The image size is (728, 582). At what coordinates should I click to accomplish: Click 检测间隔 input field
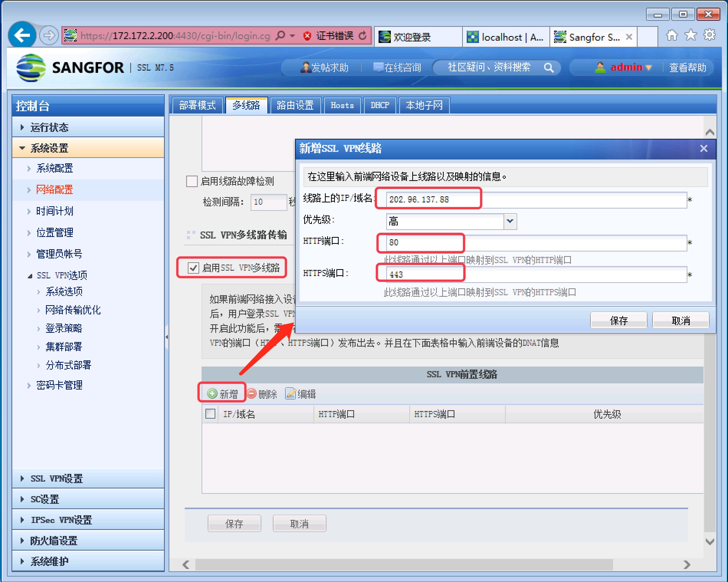(x=269, y=202)
